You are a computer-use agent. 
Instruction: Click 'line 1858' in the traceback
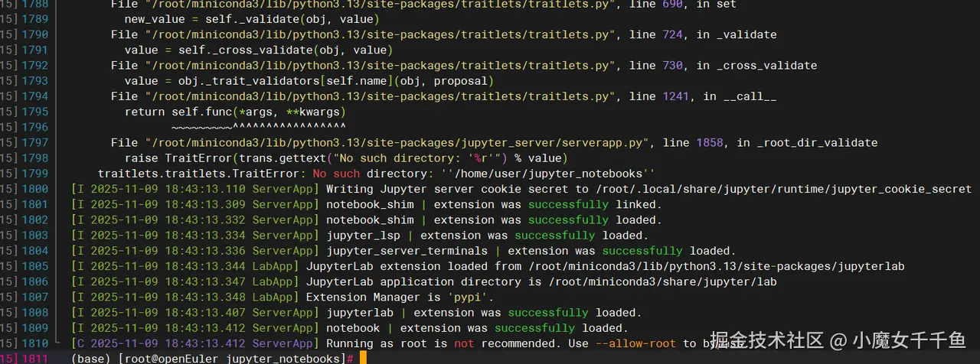click(694, 142)
